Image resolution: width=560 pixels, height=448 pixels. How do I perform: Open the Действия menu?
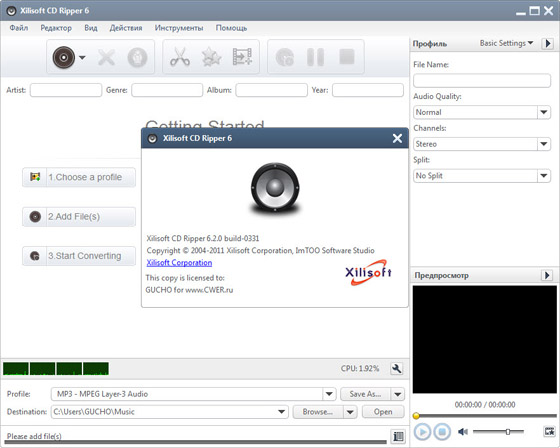[126, 28]
